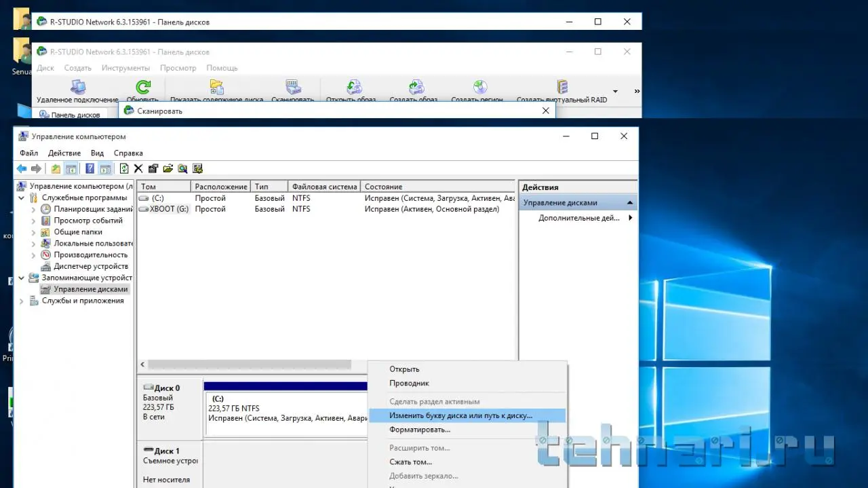Click the blue Back arrow in Computer Management
The height and width of the screenshot is (488, 868).
(x=22, y=169)
